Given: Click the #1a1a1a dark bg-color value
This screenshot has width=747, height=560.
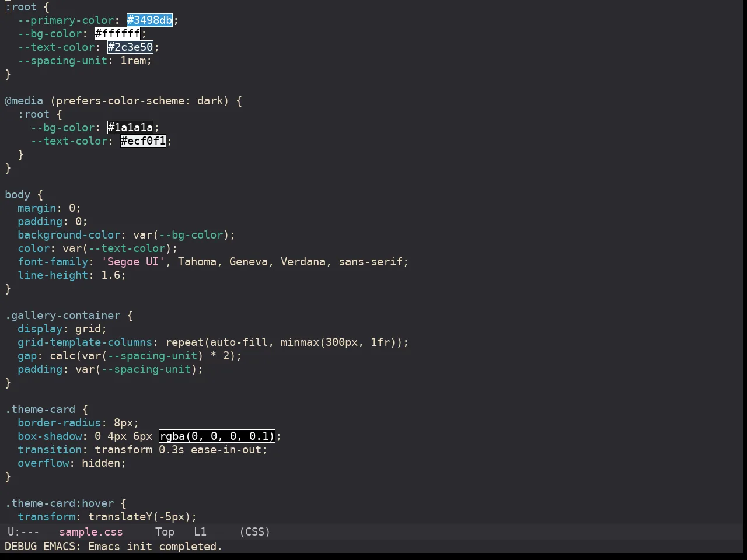Looking at the screenshot, I should coord(131,128).
